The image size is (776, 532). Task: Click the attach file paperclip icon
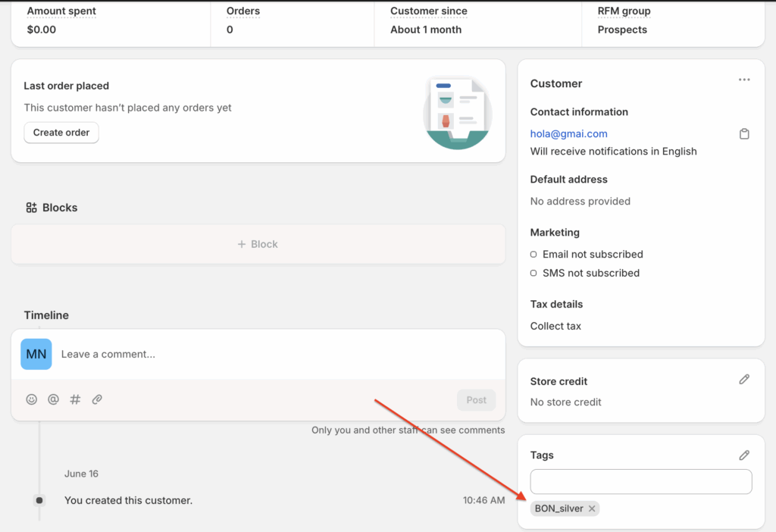point(97,399)
